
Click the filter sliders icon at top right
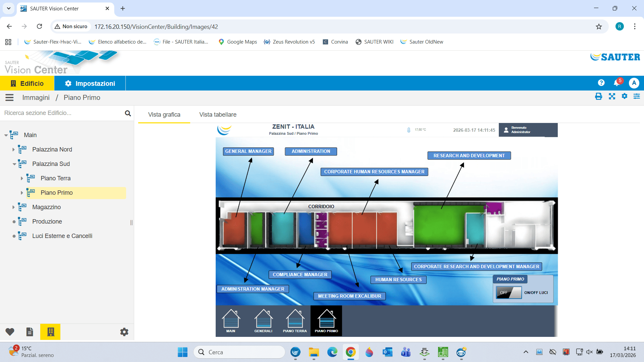coord(637,97)
